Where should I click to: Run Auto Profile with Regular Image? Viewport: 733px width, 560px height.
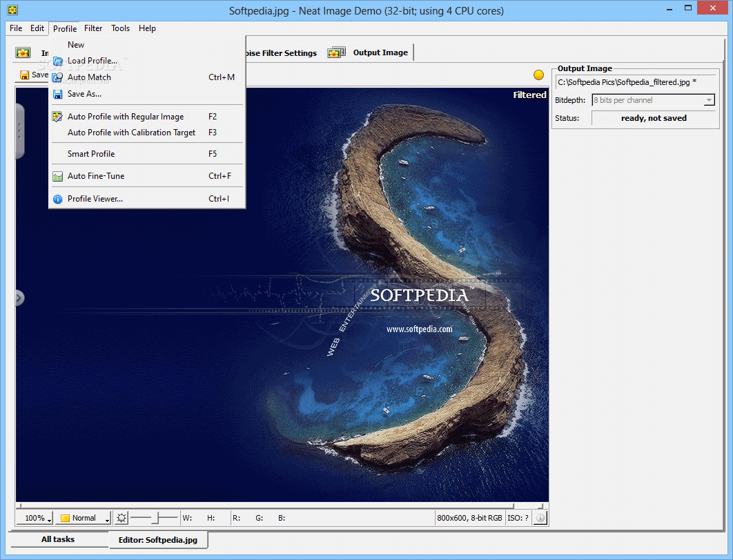pyautogui.click(x=147, y=117)
